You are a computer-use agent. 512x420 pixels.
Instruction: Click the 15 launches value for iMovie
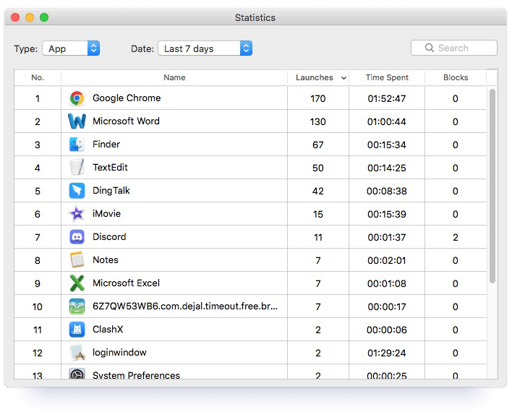(x=317, y=215)
